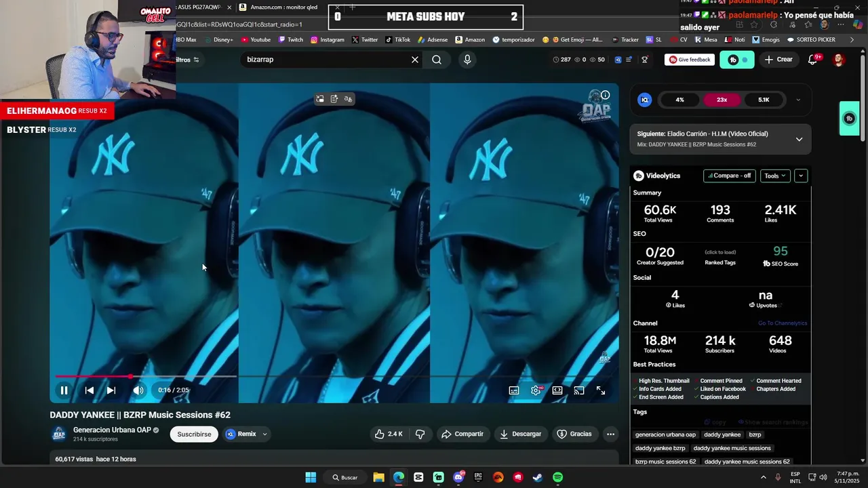Open Steam from the taskbar
The image size is (868, 488).
coord(537,477)
